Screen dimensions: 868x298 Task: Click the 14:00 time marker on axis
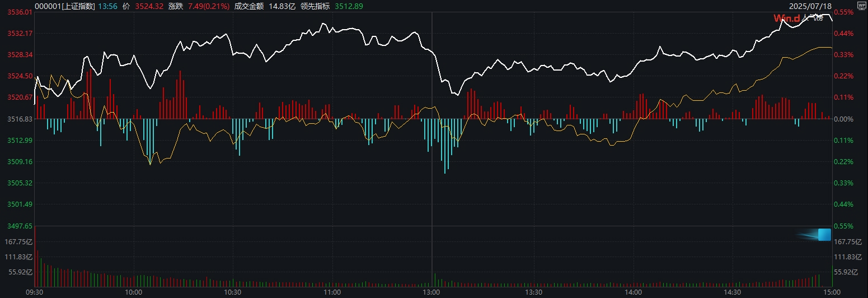[632, 292]
